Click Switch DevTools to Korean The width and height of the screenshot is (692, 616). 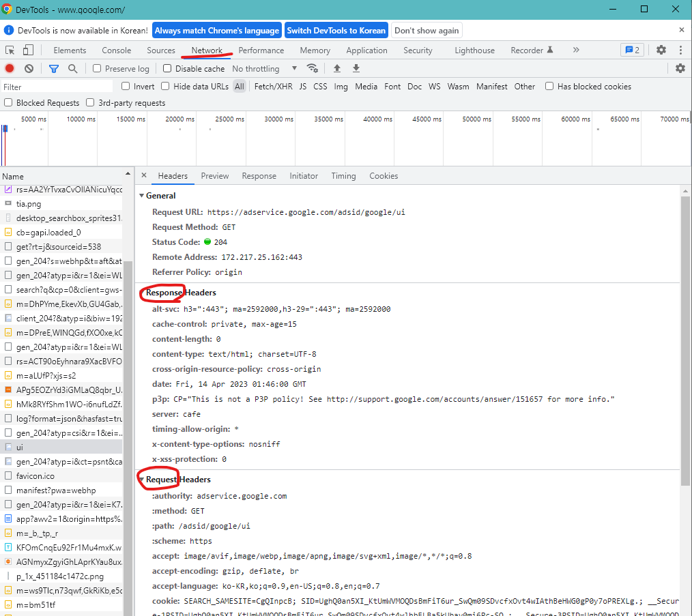point(336,31)
